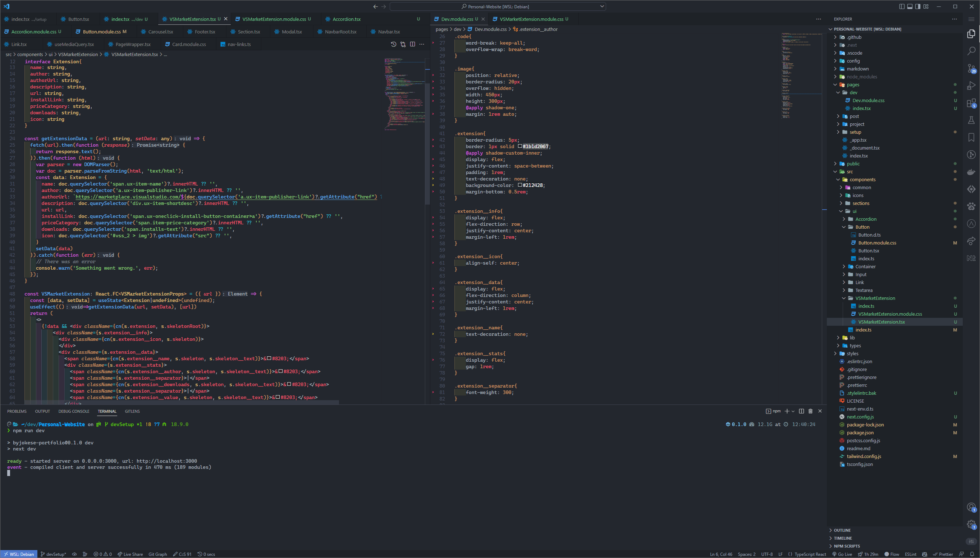Go back using the title bar arrow
980x558 pixels.
tap(375, 6)
